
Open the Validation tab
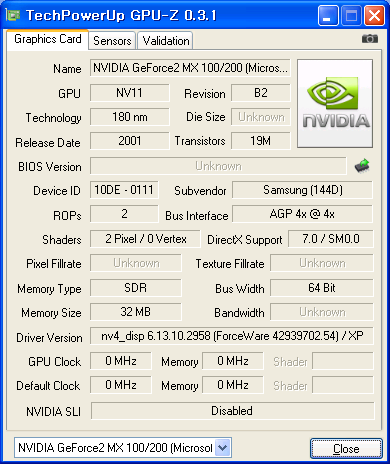tap(166, 41)
